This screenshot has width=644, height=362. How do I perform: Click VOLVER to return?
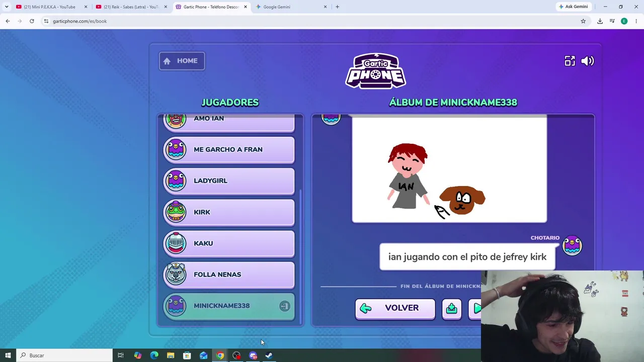[x=395, y=308]
